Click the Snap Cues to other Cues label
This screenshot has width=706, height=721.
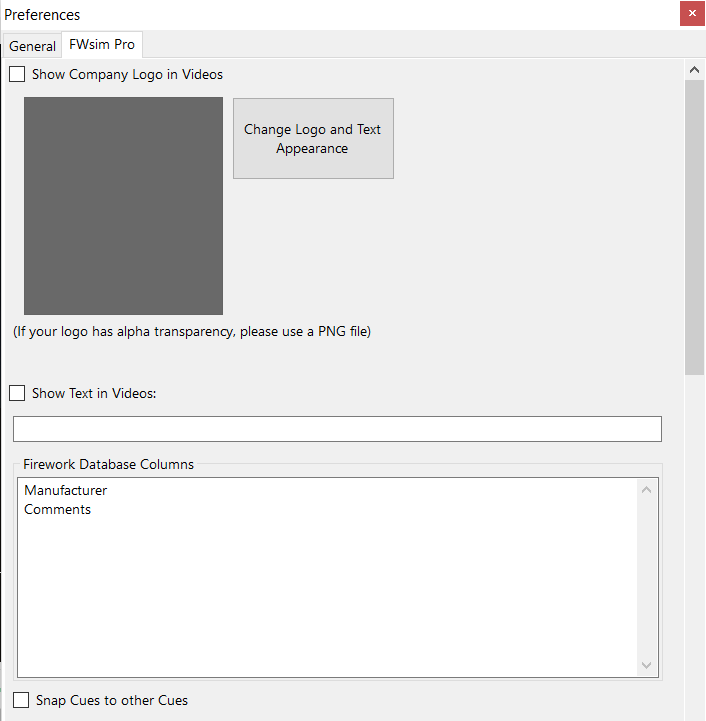coord(112,700)
